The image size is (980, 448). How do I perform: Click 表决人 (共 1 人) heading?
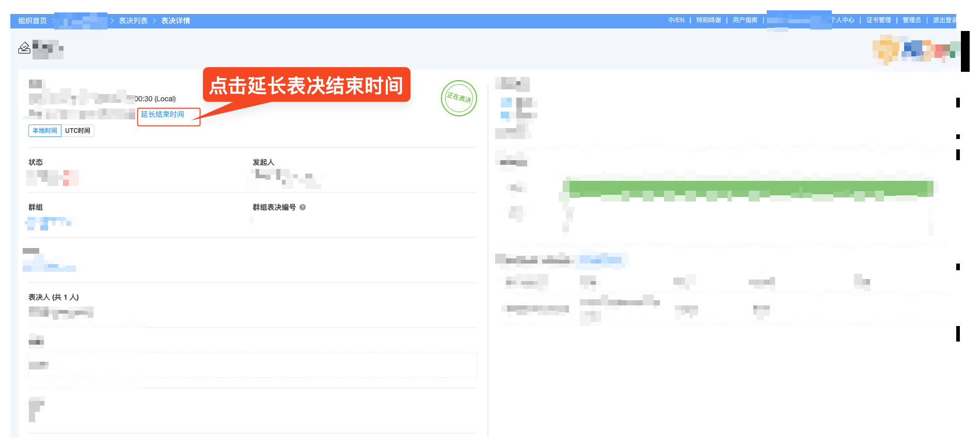(x=54, y=297)
